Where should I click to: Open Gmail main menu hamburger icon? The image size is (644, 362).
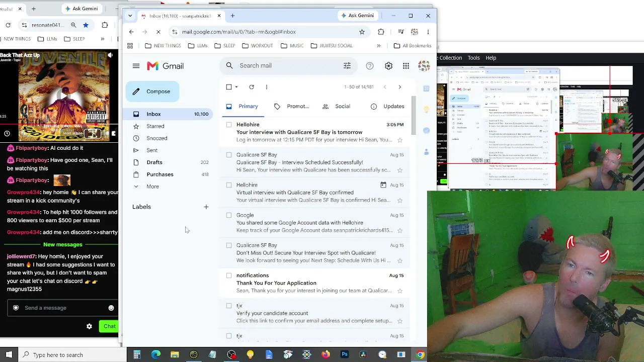pyautogui.click(x=136, y=66)
